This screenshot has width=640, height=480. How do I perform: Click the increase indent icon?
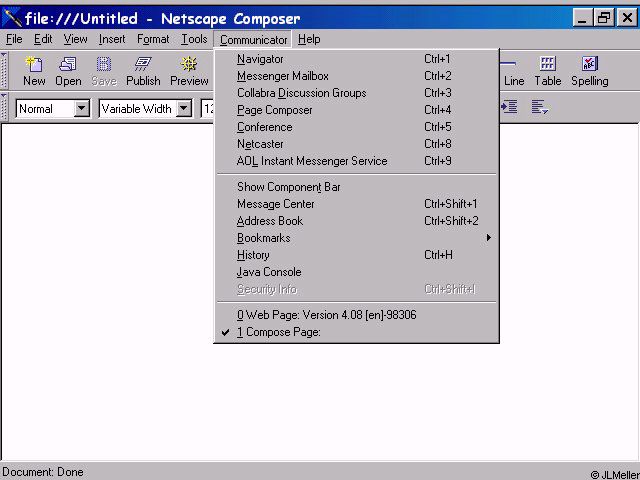click(509, 107)
